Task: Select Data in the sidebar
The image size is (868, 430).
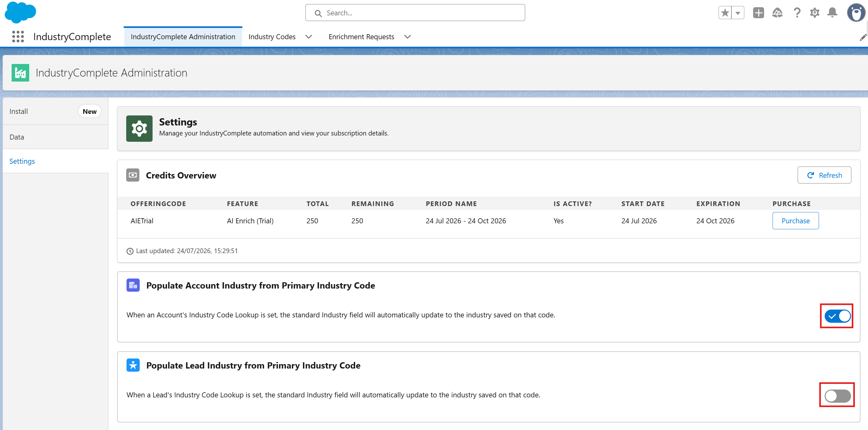Action: (x=55, y=137)
